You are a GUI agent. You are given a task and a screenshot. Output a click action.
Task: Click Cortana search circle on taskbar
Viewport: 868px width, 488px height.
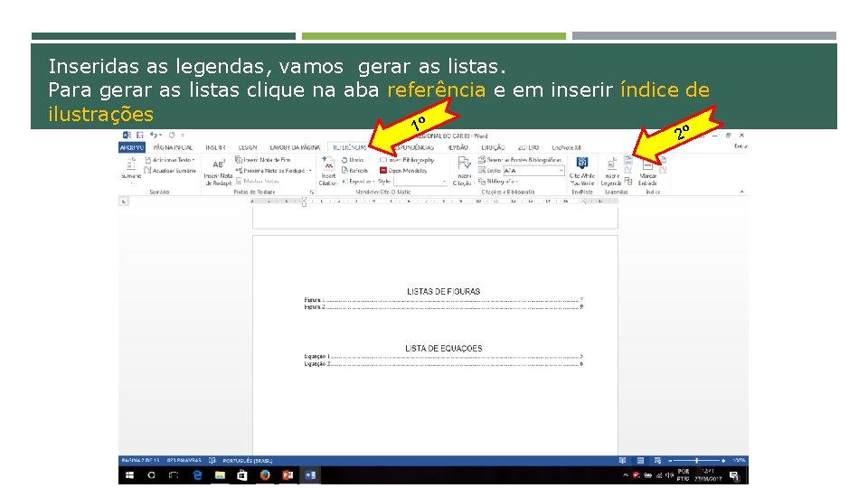tap(151, 475)
